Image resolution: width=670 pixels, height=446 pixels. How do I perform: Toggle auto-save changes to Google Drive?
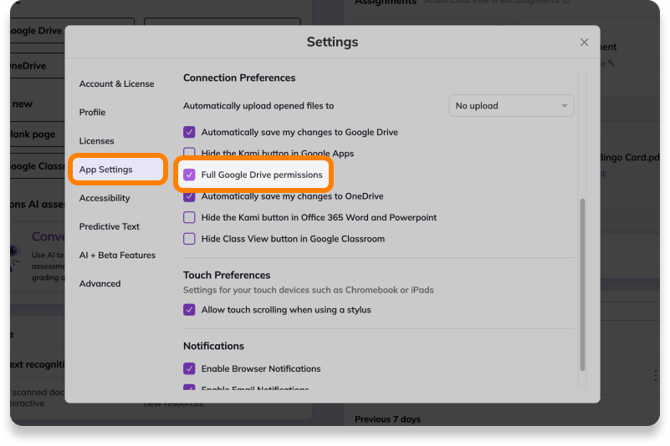coord(189,132)
